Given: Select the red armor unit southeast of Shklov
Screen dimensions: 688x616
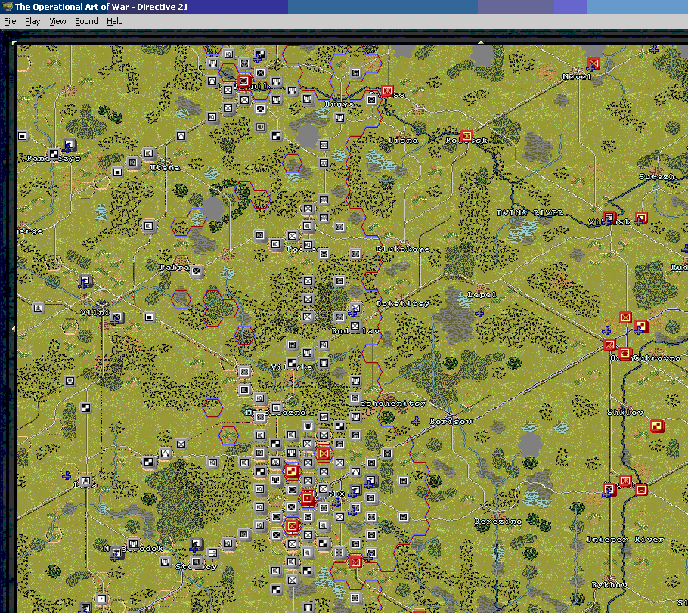Looking at the screenshot, I should click(x=657, y=426).
